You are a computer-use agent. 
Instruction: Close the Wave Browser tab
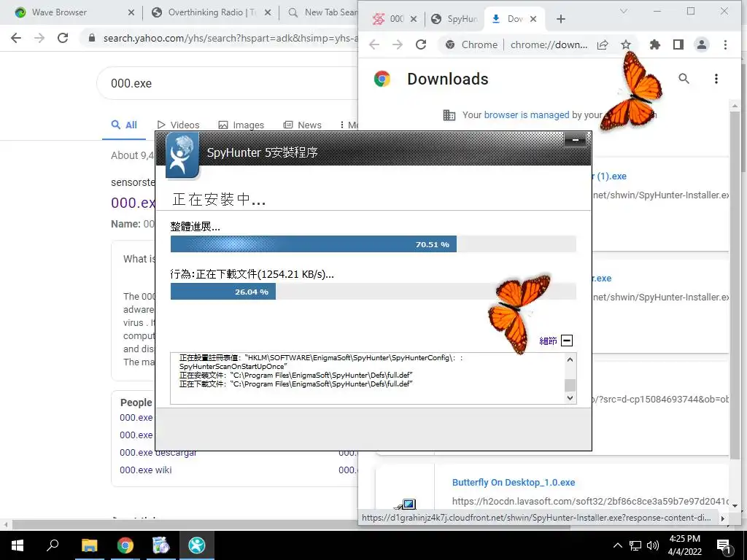(x=131, y=13)
